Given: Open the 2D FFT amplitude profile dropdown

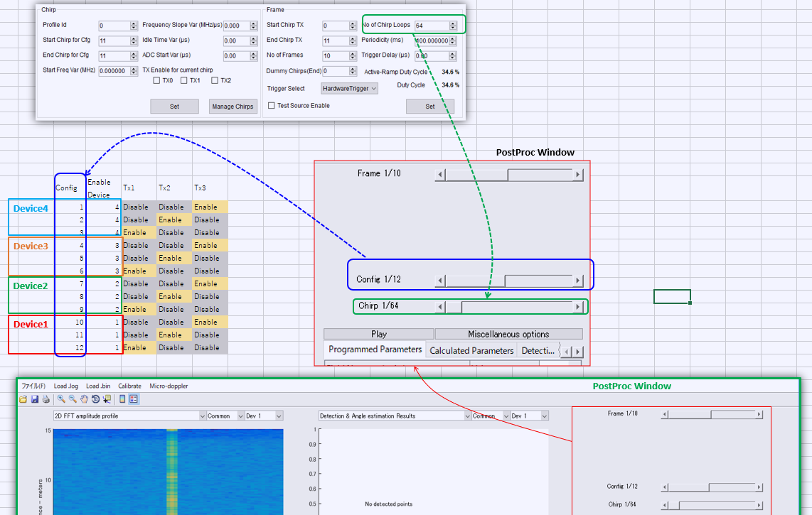Looking at the screenshot, I should 128,415.
